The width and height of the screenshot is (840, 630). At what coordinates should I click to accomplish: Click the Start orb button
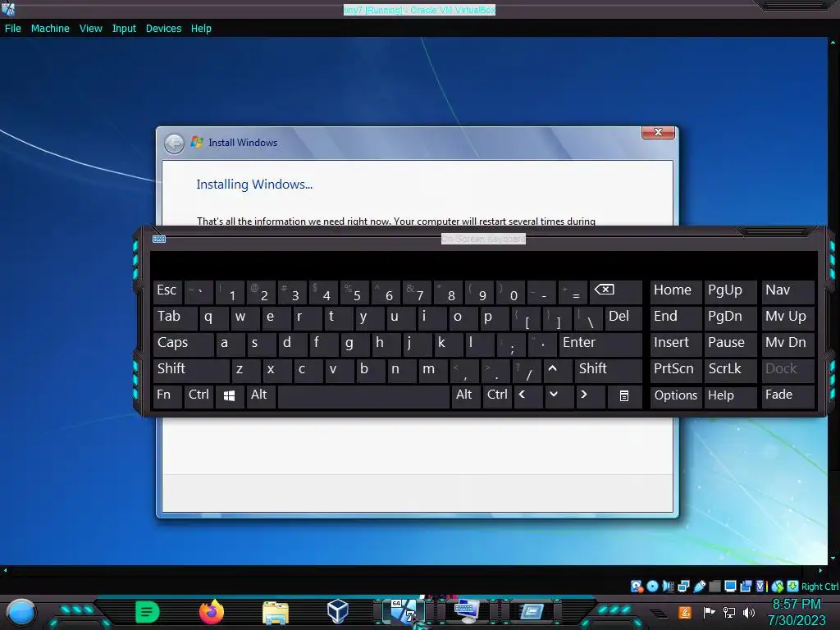(21, 612)
